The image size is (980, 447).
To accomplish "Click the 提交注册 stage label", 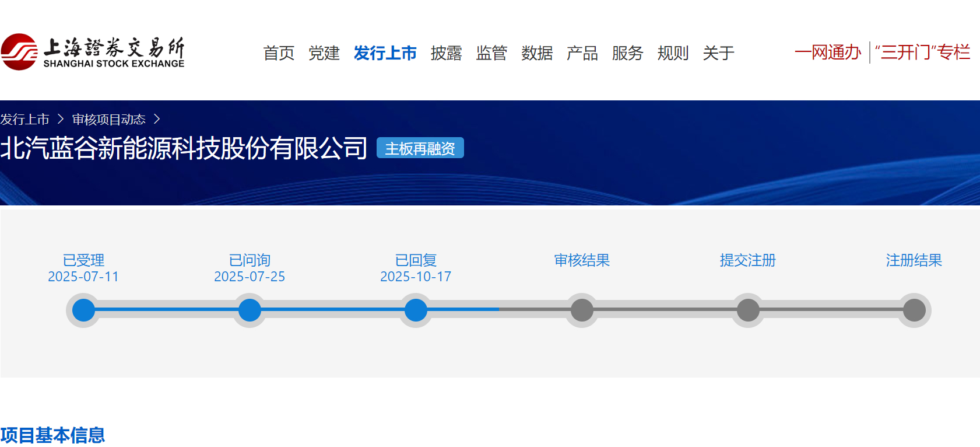I will point(748,260).
